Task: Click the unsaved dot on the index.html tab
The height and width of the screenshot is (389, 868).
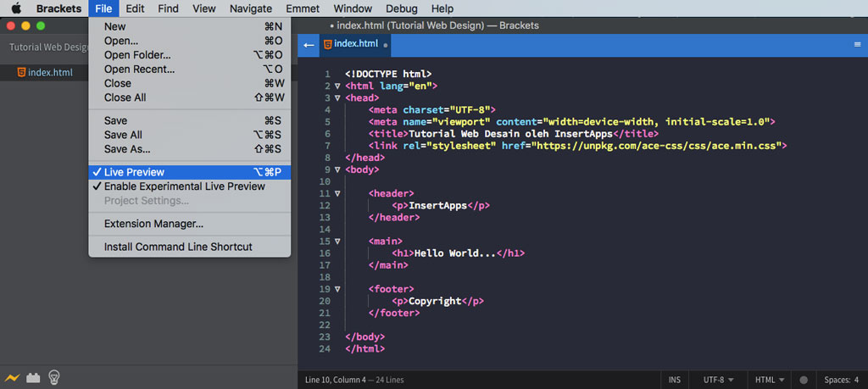Action: (x=386, y=46)
